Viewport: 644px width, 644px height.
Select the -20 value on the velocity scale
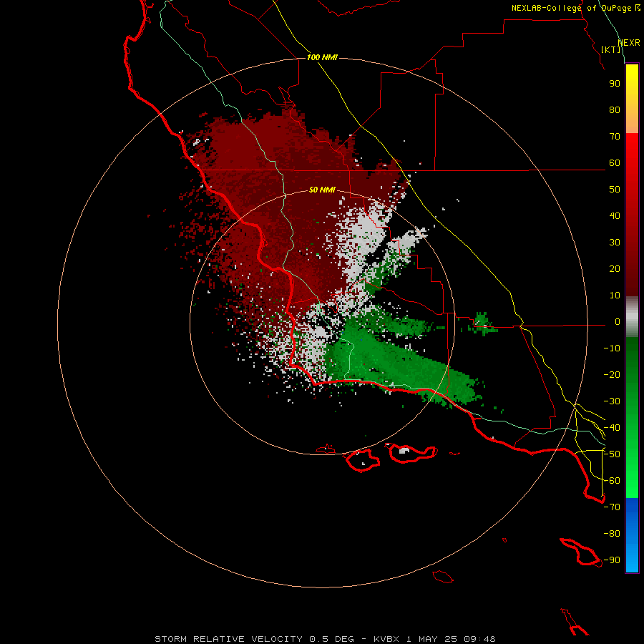(612, 374)
